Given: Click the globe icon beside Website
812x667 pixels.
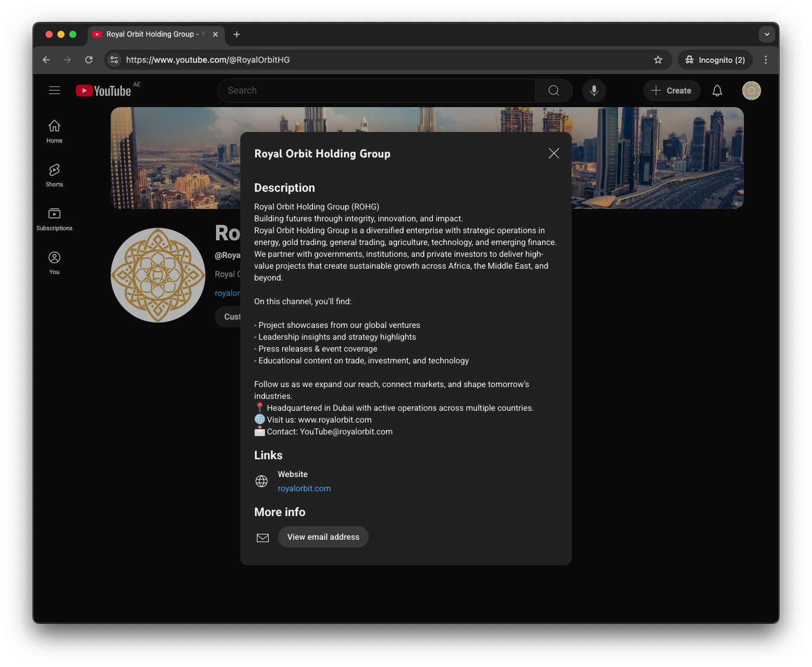Looking at the screenshot, I should [262, 481].
